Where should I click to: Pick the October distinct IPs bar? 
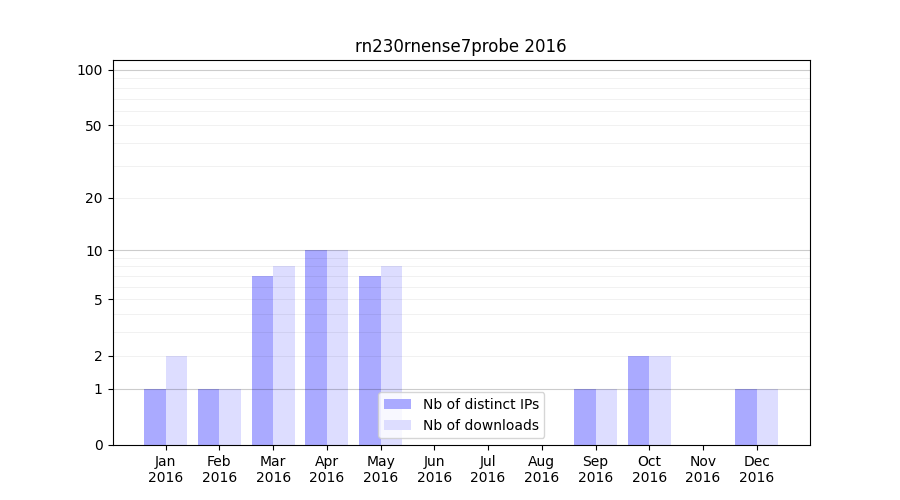[638, 400]
